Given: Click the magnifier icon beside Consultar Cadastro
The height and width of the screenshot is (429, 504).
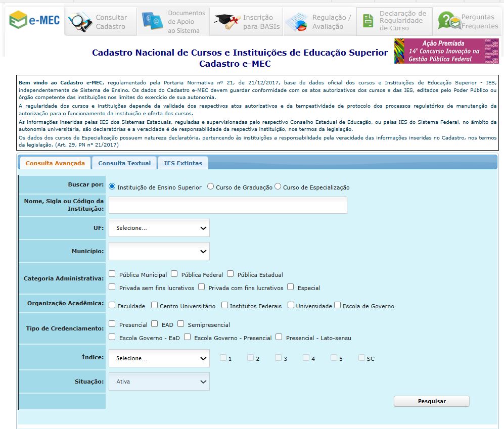Looking at the screenshot, I should coord(80,22).
